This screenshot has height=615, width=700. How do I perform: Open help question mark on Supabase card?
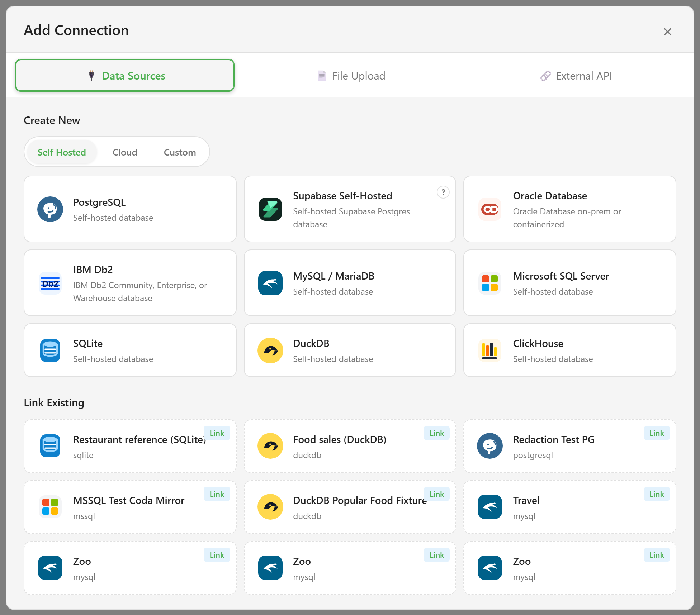click(x=443, y=192)
